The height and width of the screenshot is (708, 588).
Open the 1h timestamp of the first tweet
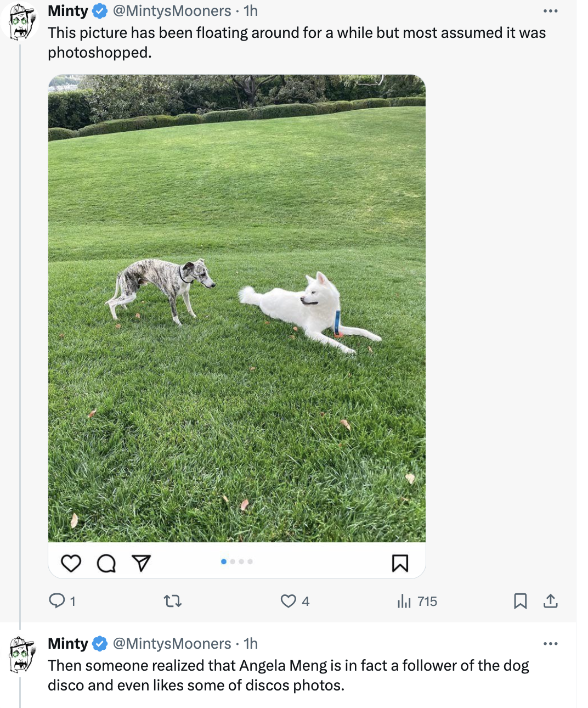[251, 11]
